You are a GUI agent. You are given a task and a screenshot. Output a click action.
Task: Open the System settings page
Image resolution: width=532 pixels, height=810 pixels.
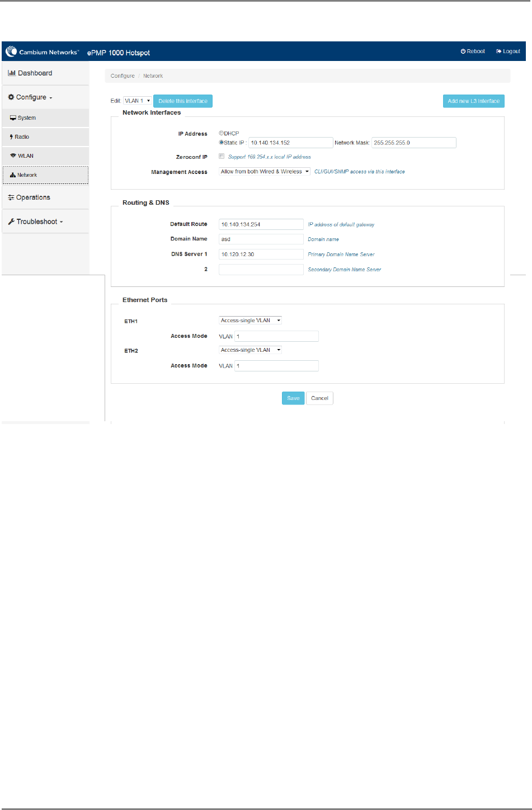45,118
